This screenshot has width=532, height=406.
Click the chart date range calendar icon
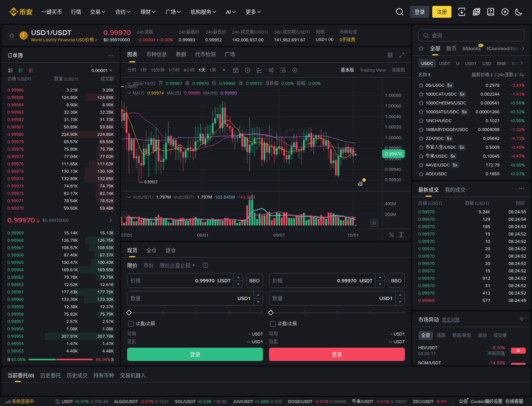coord(236,70)
